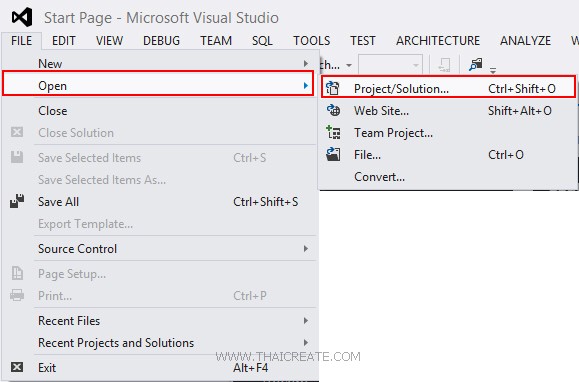The height and width of the screenshot is (382, 579).
Task: Click the Team Project icon
Action: tap(333, 132)
